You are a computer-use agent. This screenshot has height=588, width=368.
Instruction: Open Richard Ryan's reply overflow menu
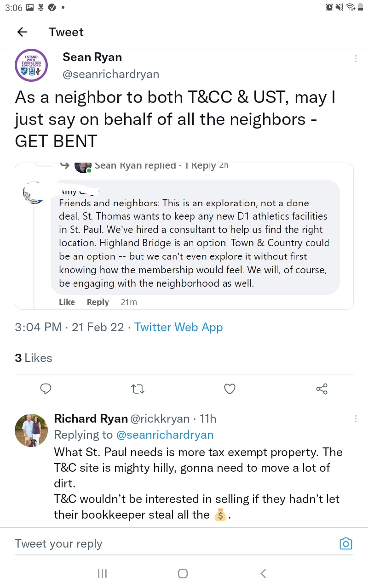[x=356, y=419]
